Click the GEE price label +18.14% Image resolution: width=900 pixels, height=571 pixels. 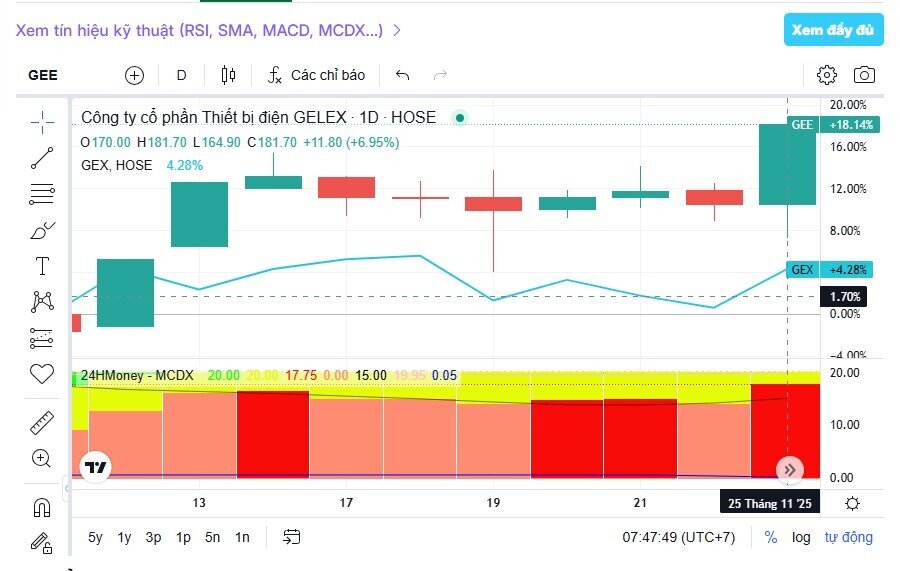(x=831, y=125)
